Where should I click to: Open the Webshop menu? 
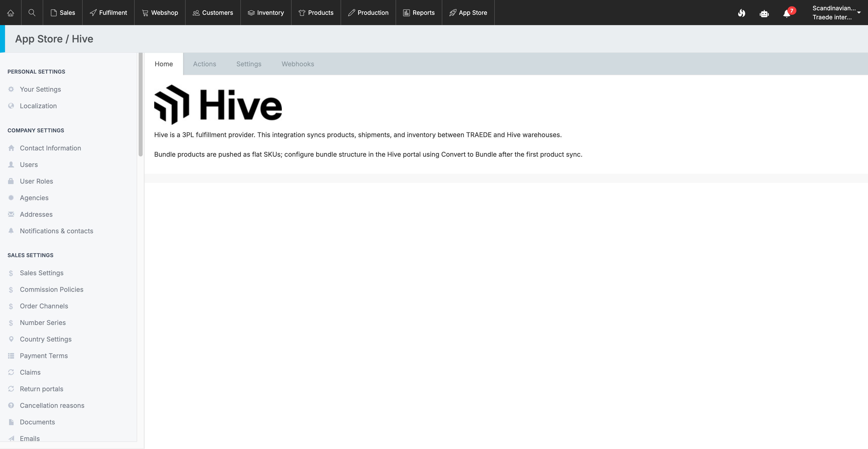(160, 13)
